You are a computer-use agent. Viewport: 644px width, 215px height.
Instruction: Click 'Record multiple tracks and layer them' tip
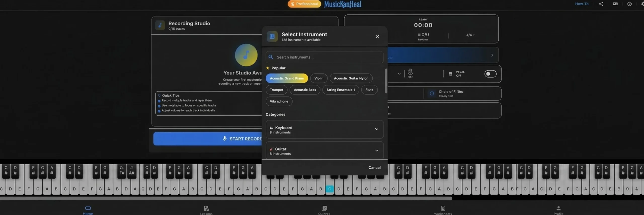tap(186, 100)
